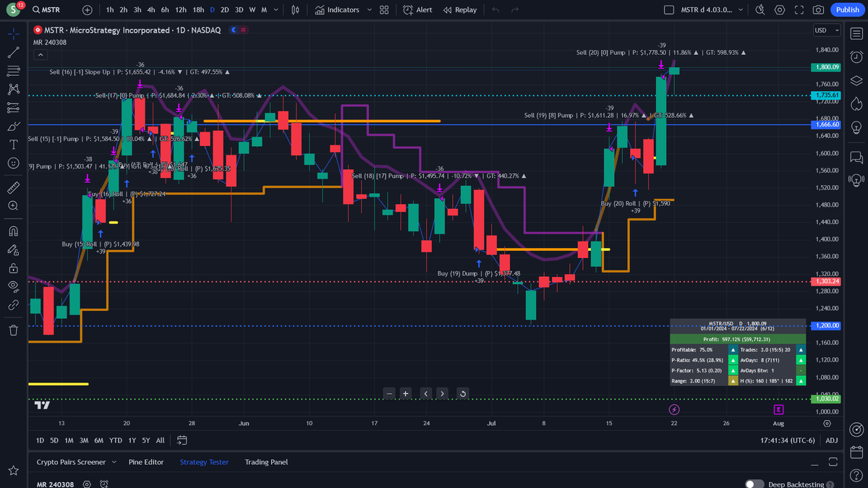Select the trend line drawing tool
The image size is (868, 488).
point(13,53)
